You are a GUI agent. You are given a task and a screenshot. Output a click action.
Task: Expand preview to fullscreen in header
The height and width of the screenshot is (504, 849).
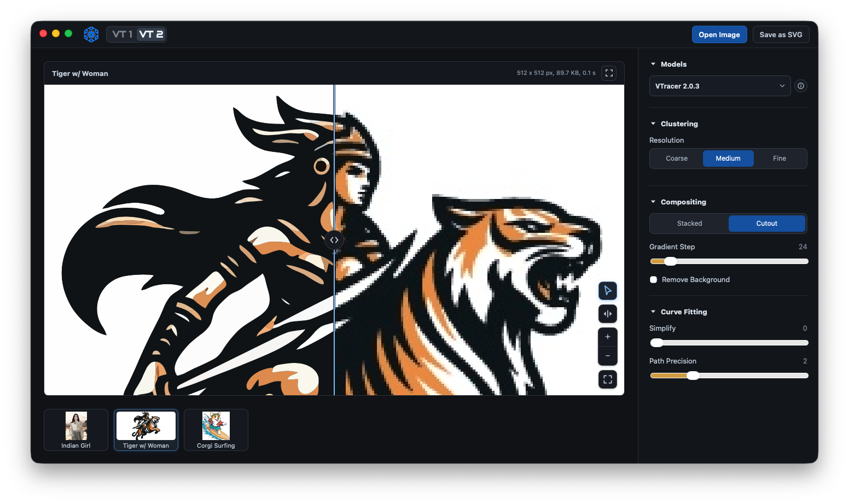[609, 73]
